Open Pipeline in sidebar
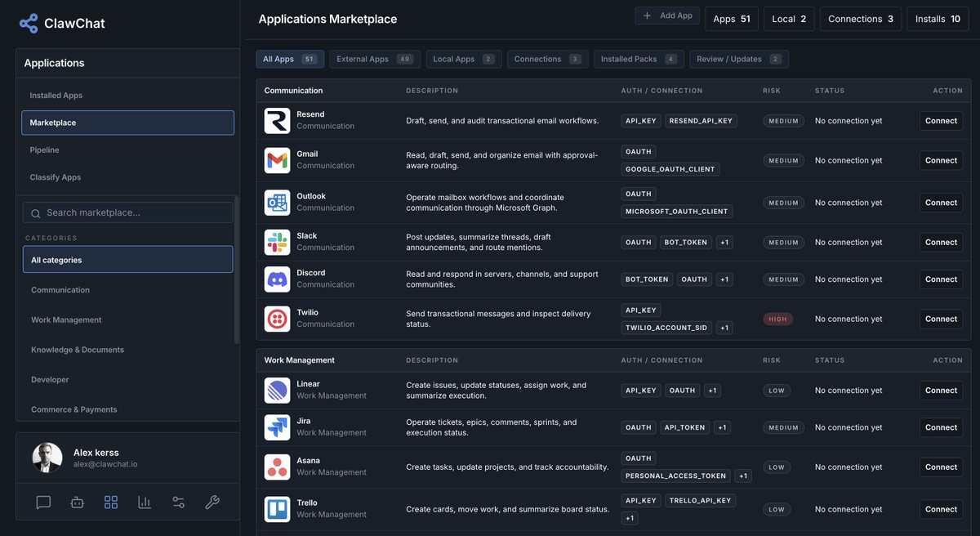Viewport: 980px width, 536px height. (127, 150)
